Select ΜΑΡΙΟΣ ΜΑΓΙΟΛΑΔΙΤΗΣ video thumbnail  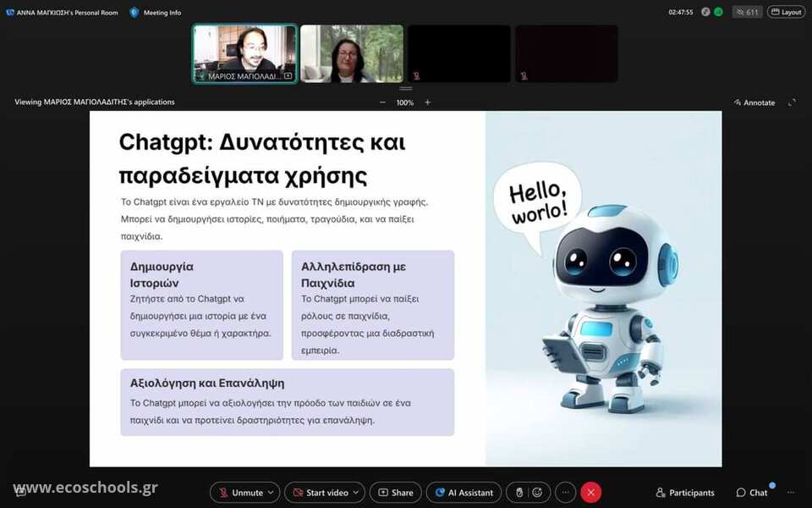pyautogui.click(x=245, y=53)
